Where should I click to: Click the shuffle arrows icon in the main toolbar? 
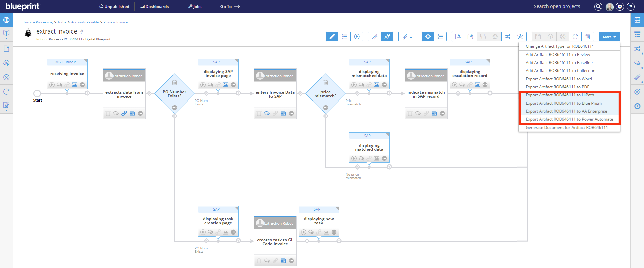point(507,37)
